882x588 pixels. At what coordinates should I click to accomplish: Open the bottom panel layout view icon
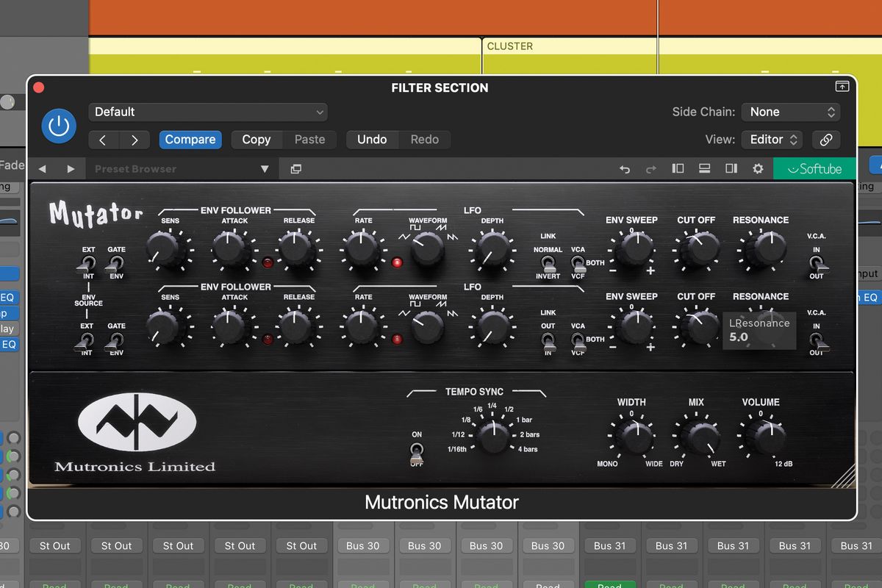point(704,168)
